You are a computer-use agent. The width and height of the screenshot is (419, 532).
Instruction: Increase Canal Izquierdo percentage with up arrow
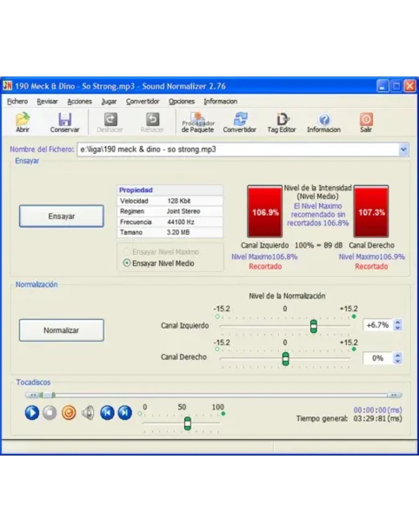pos(398,322)
